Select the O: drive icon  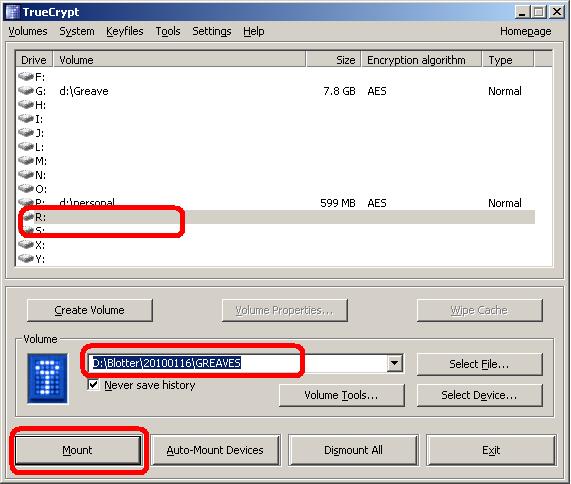26,188
